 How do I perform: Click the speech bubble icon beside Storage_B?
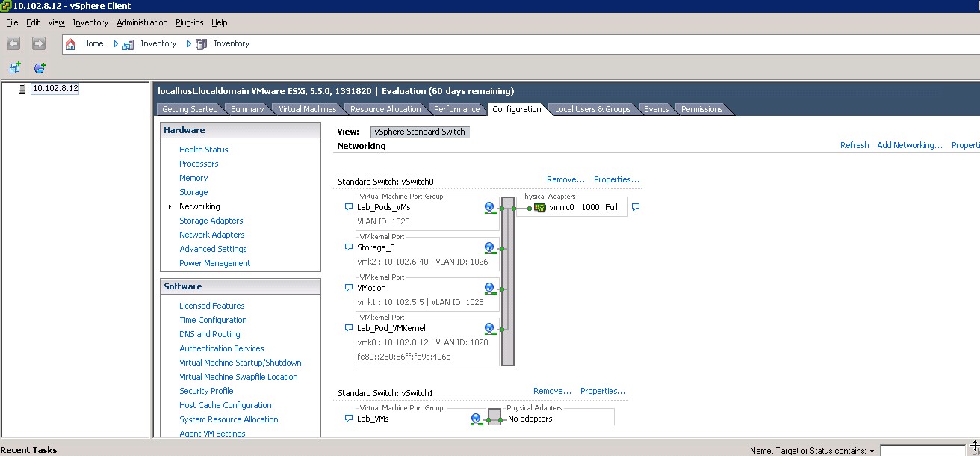coord(348,247)
